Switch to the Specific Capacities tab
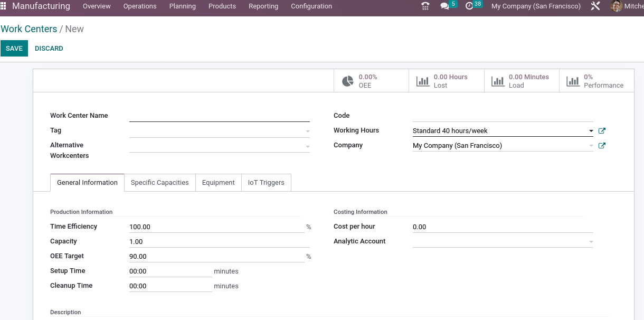The image size is (644, 320). (160, 183)
